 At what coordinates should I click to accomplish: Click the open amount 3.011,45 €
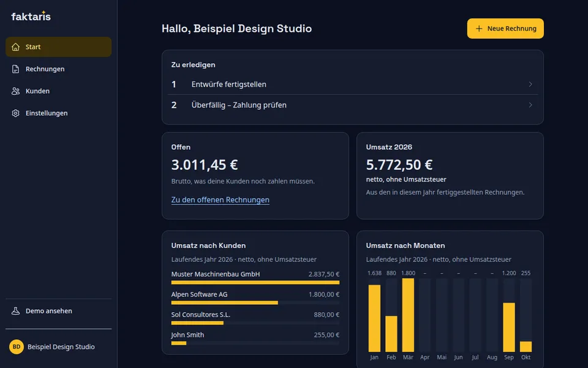(x=205, y=165)
